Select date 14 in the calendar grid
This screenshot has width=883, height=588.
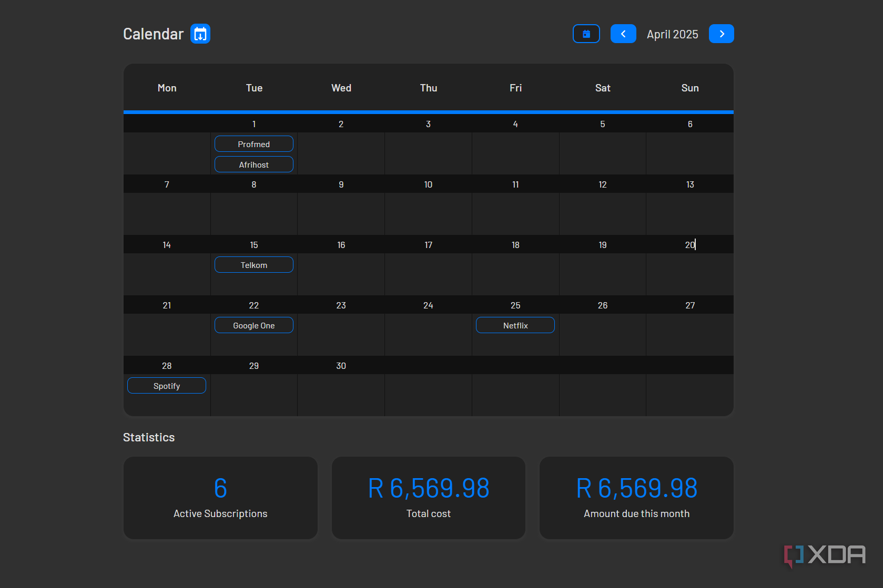pos(167,245)
